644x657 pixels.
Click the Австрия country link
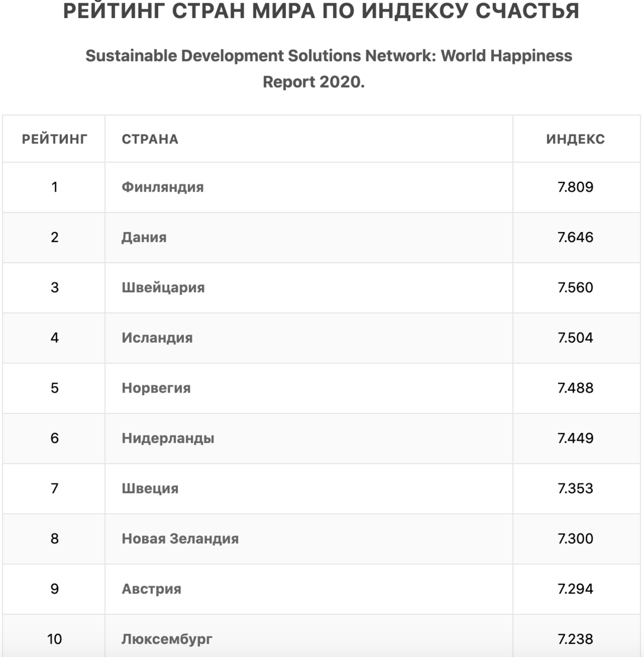click(152, 589)
